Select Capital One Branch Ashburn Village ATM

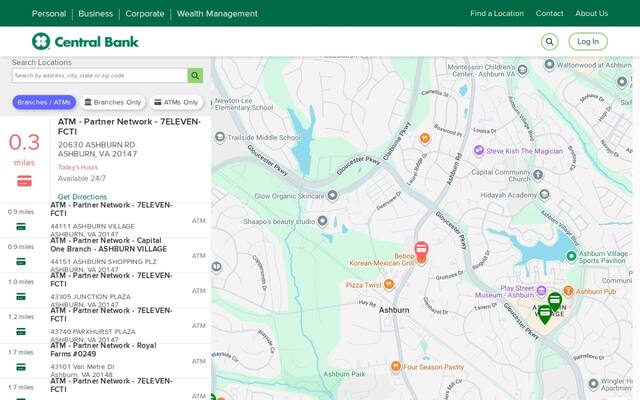(x=105, y=256)
